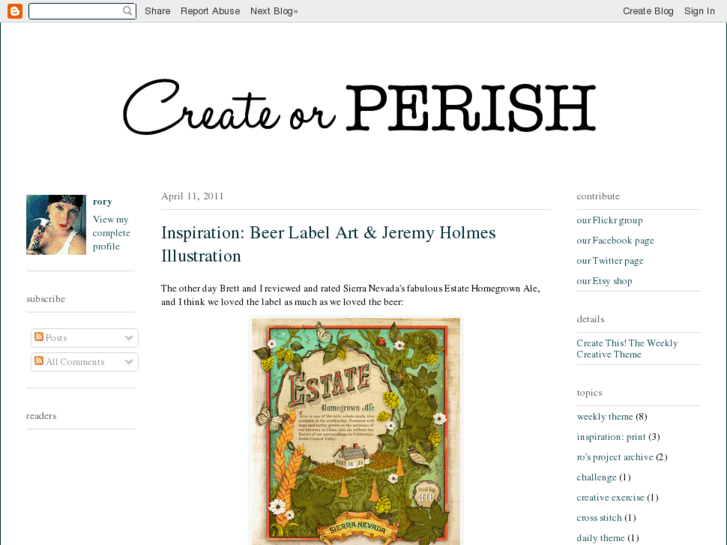Click the Create or PERISH blog header
Image resolution: width=727 pixels, height=545 pixels.
(359, 108)
